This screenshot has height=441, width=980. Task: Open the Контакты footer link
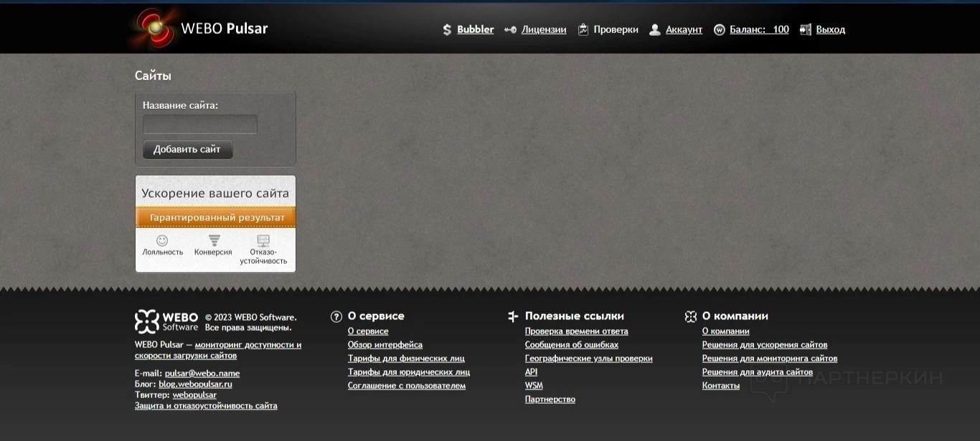coord(721,386)
